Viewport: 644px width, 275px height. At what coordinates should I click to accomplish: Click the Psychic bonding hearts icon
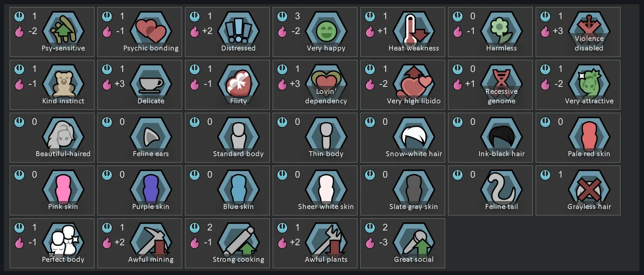click(151, 30)
